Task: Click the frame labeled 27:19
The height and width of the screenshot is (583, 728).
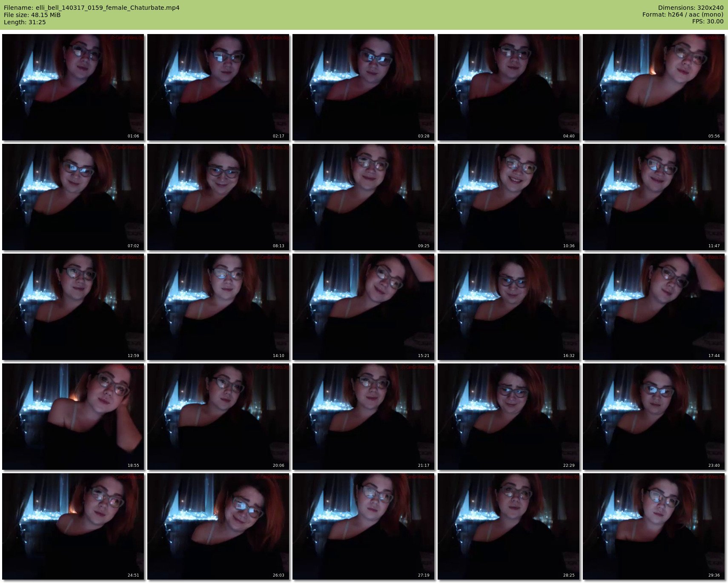Action: pos(364,526)
